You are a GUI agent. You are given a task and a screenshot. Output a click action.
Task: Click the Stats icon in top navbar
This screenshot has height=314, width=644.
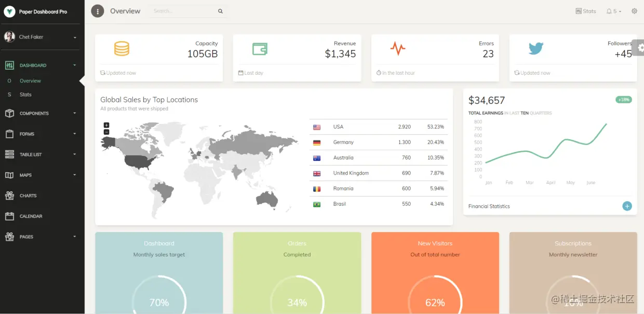click(x=579, y=11)
